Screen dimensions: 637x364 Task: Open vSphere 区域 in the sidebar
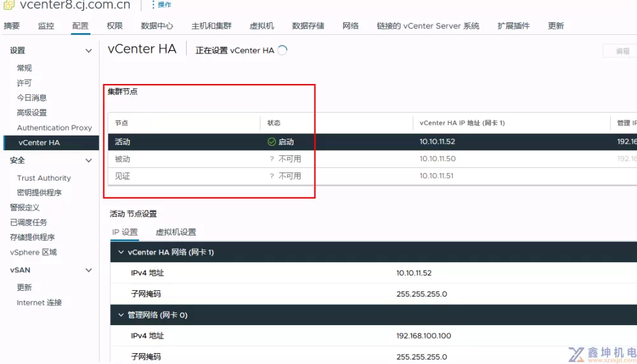pos(33,253)
